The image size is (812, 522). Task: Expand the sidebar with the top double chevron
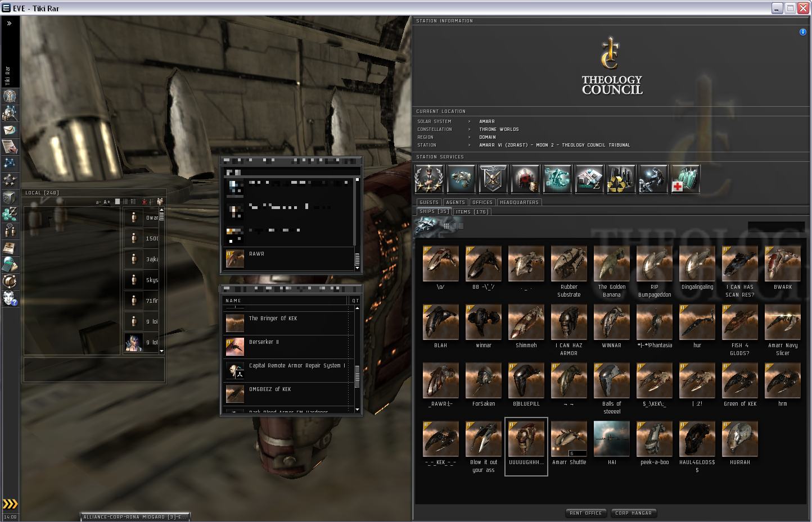coord(9,24)
